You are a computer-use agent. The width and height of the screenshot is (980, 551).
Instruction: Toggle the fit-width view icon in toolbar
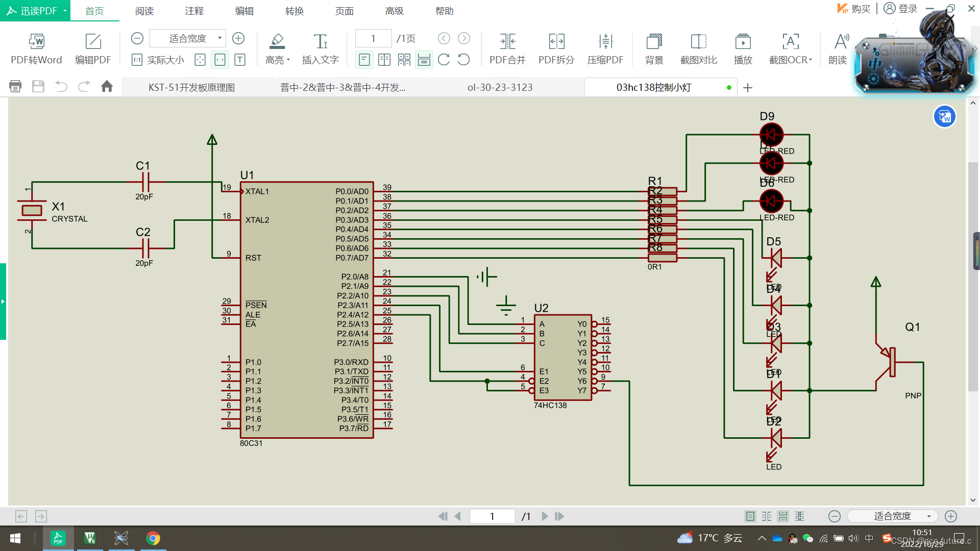coord(220,60)
